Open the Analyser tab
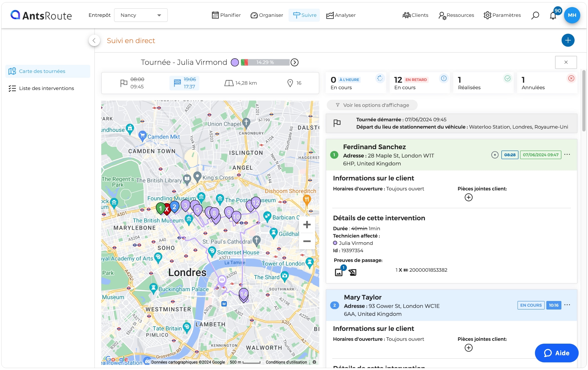588x370 pixels. (x=341, y=15)
